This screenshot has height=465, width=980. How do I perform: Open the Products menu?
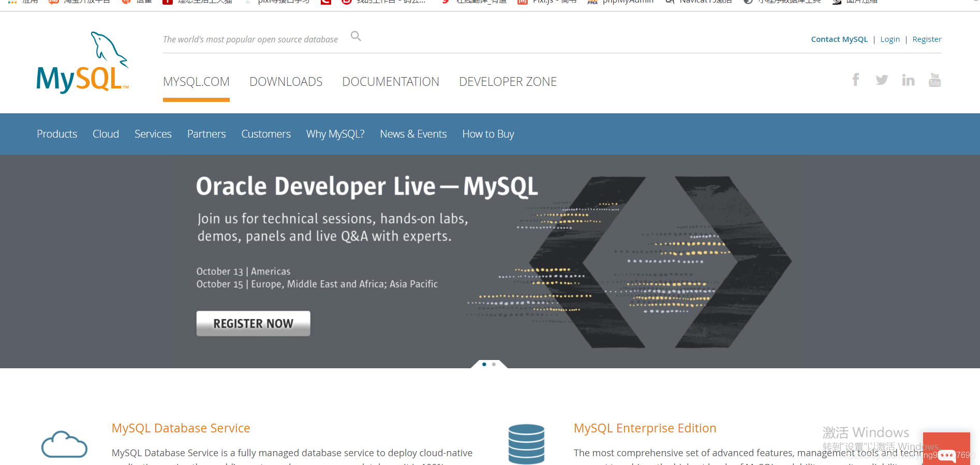(57, 134)
